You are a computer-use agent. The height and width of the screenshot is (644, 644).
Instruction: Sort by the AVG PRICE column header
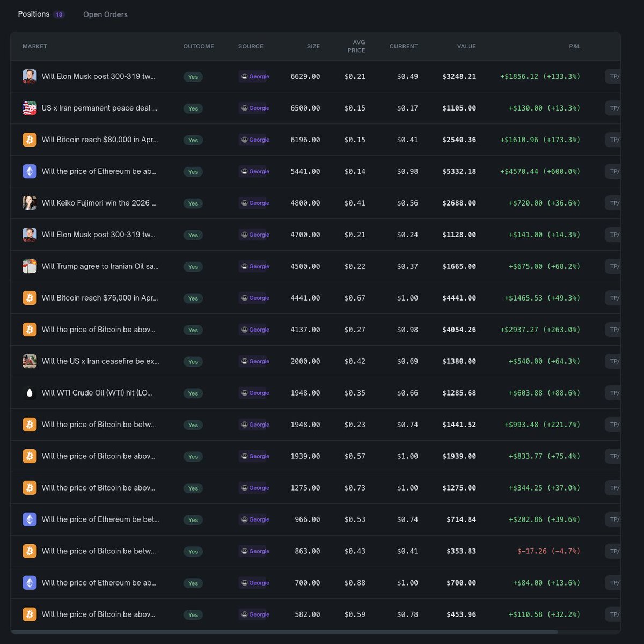[x=356, y=46]
